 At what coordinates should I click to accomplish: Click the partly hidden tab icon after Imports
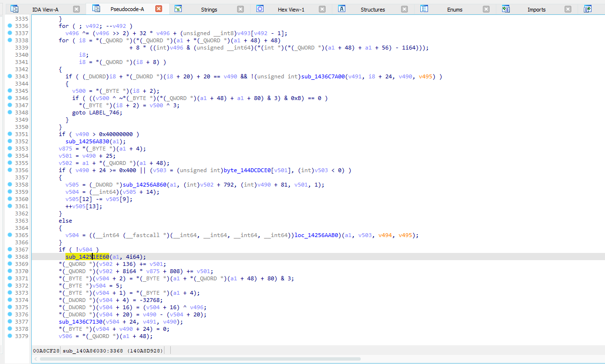588,9
